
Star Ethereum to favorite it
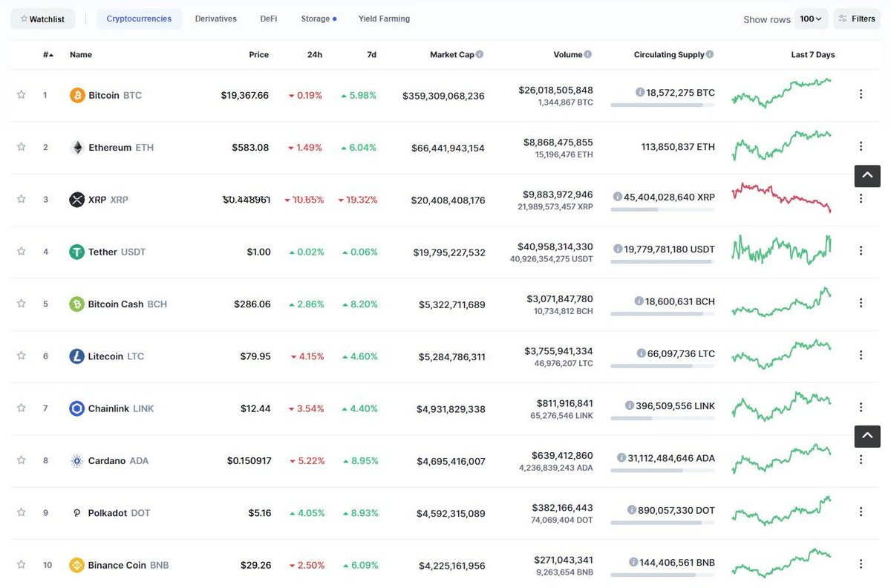(x=21, y=147)
